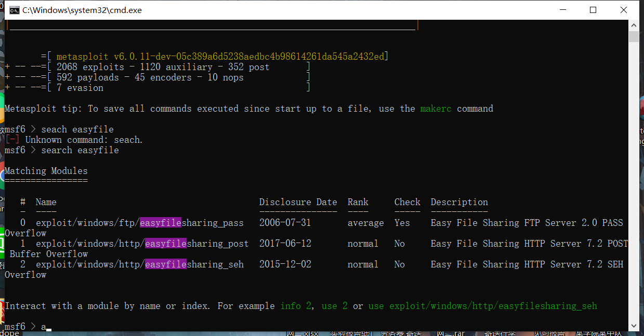Click the 'No' check value for easyfilesharing_post

click(x=400, y=244)
